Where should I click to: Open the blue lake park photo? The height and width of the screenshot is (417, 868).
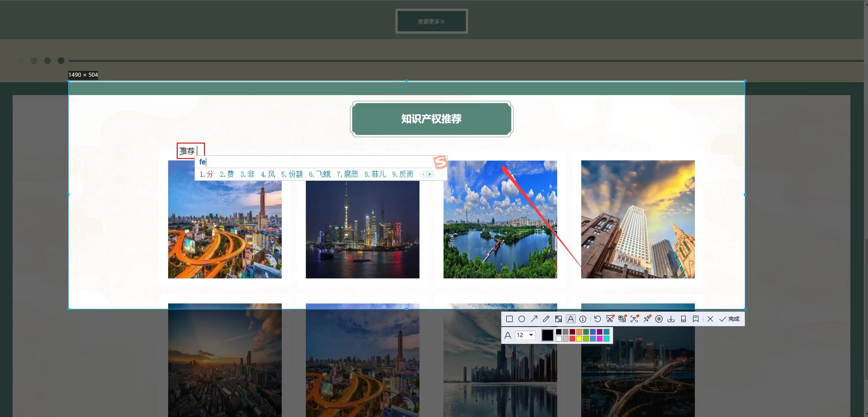[500, 219]
